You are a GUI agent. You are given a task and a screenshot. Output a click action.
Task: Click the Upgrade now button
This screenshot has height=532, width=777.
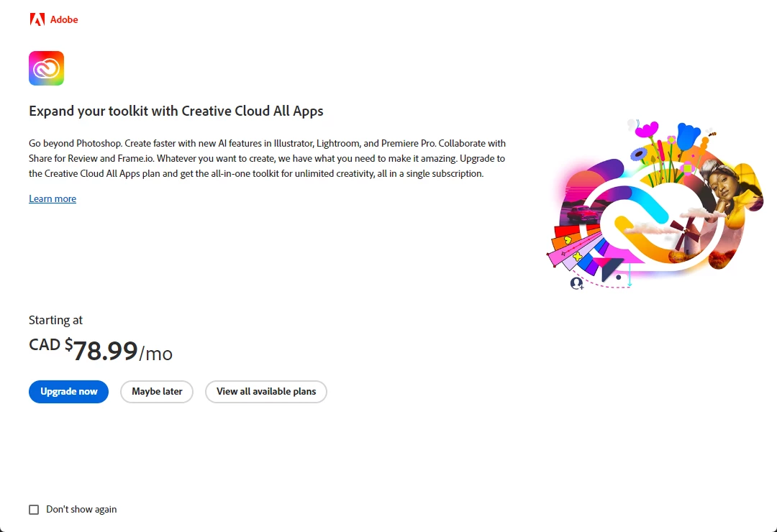click(x=68, y=392)
